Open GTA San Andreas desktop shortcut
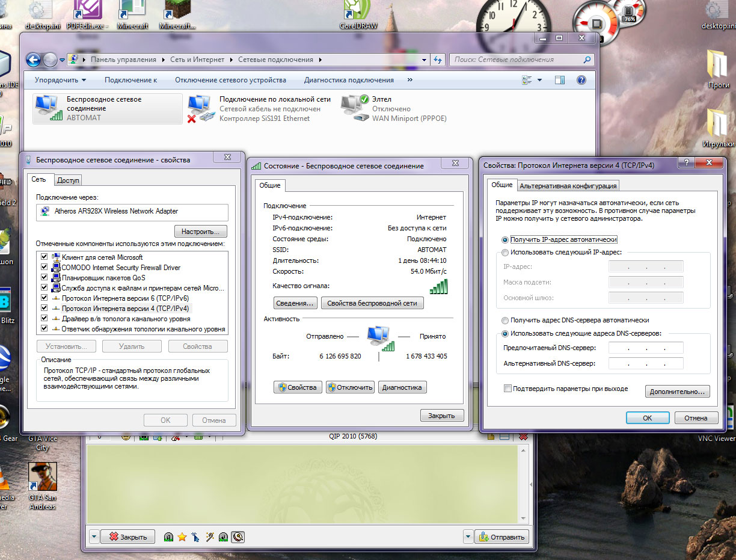 [x=43, y=477]
